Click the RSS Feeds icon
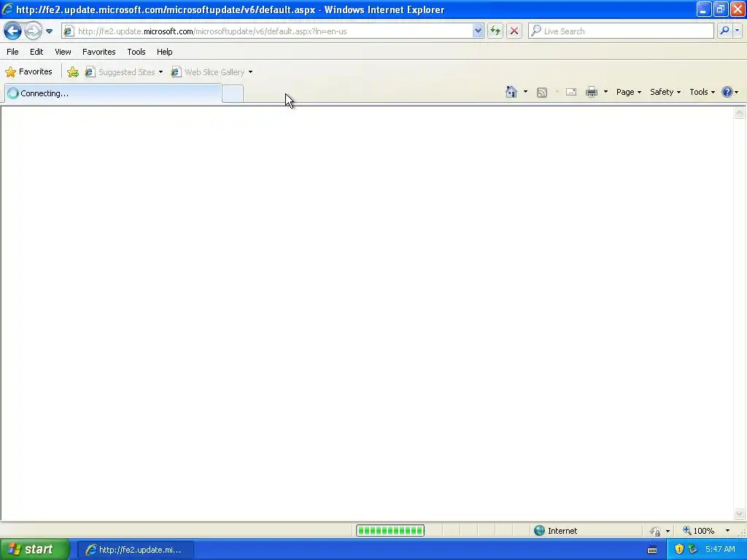747x560 pixels. (542, 93)
